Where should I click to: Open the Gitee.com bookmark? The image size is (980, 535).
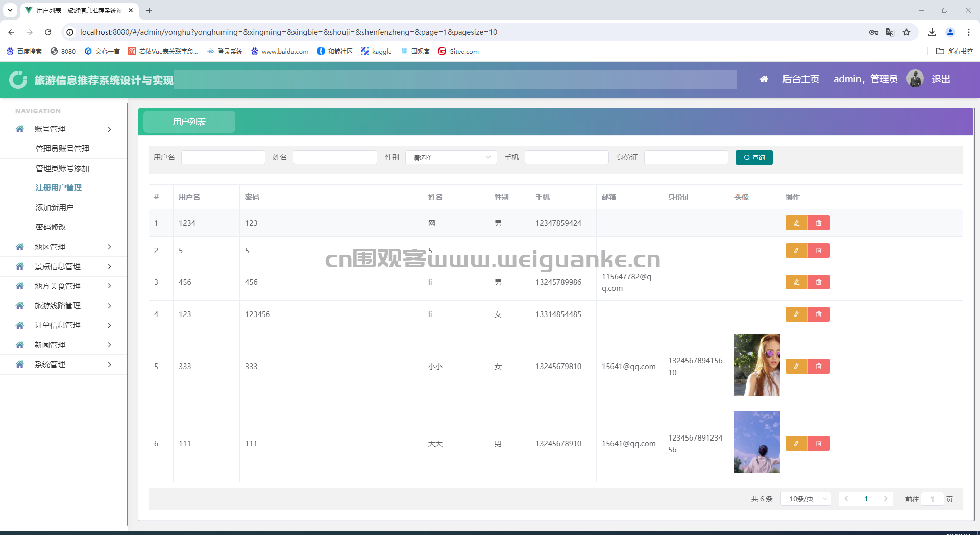point(458,51)
